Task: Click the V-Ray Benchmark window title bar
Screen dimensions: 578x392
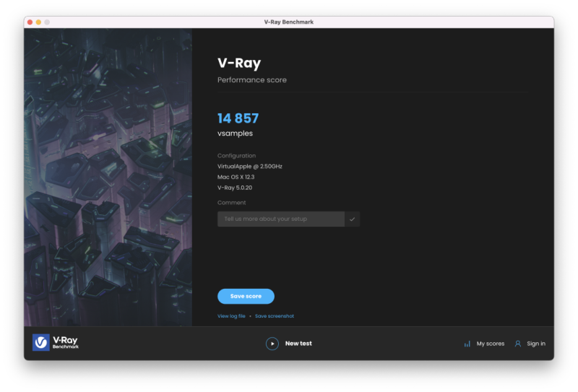Action: (x=289, y=22)
